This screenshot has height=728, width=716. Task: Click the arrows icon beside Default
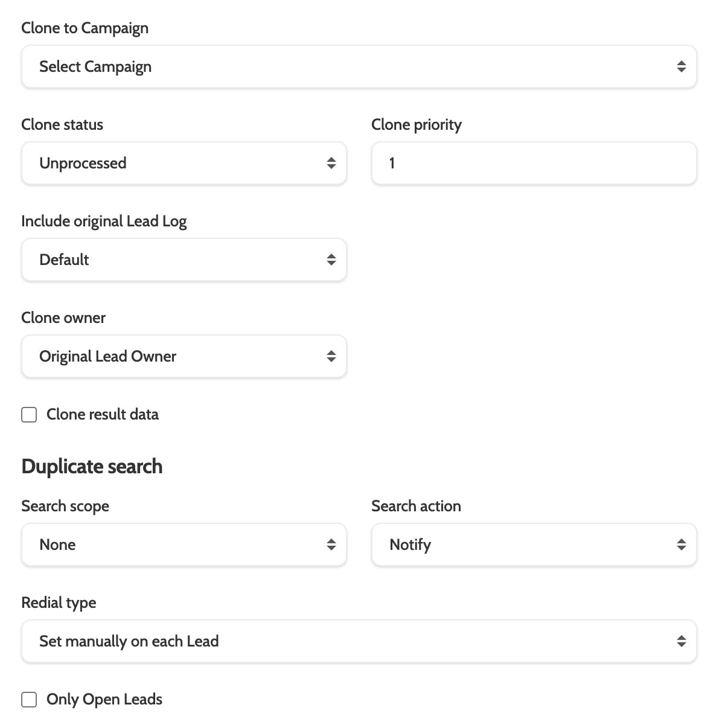tap(331, 260)
